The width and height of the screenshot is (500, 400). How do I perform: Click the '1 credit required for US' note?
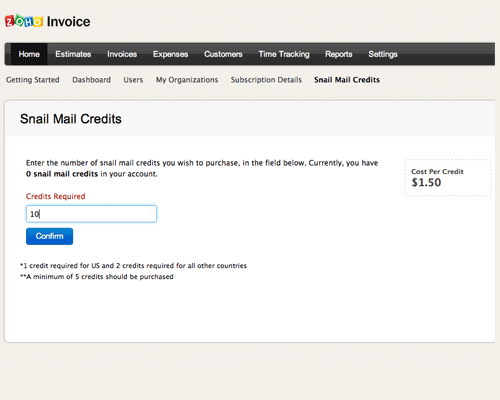(133, 266)
